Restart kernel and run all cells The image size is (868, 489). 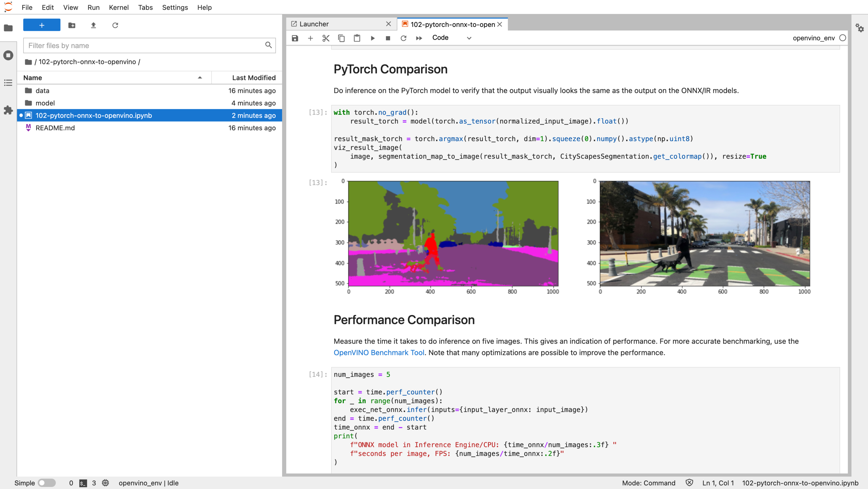coord(419,38)
